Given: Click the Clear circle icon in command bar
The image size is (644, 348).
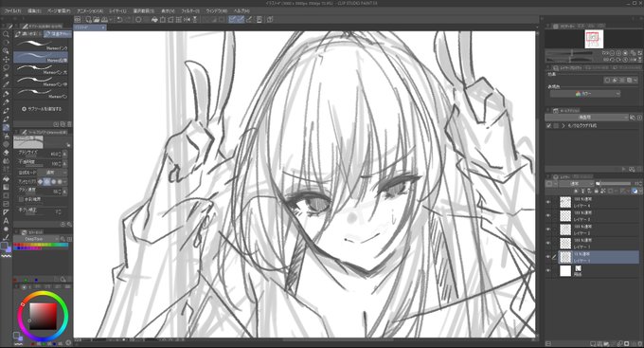Looking at the screenshot, I should click(x=138, y=19).
